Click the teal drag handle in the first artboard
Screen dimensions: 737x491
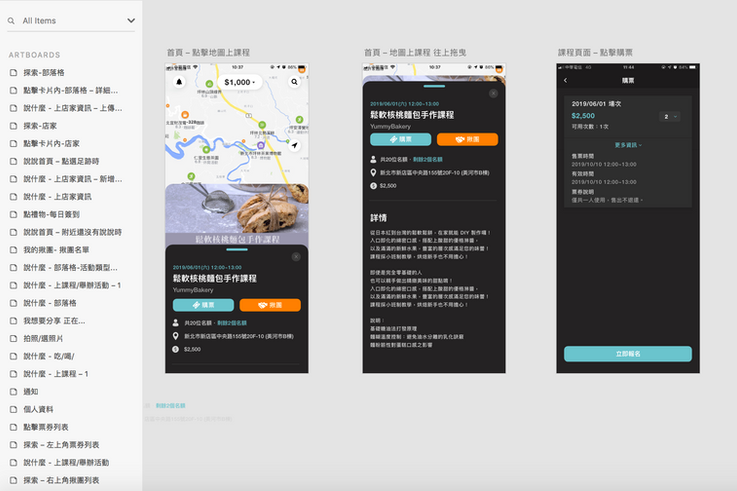tap(237, 249)
